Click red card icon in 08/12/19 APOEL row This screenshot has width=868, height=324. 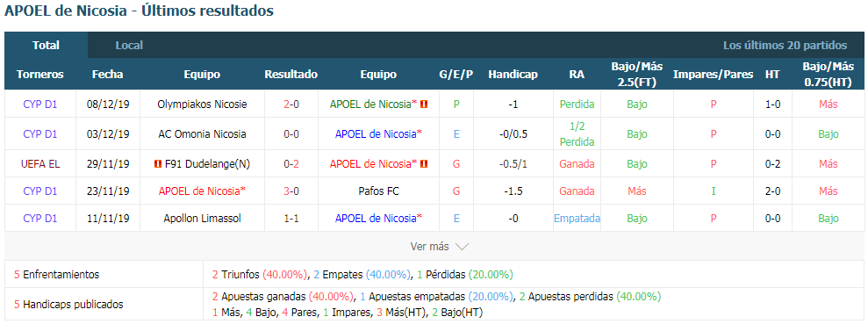pyautogui.click(x=425, y=104)
